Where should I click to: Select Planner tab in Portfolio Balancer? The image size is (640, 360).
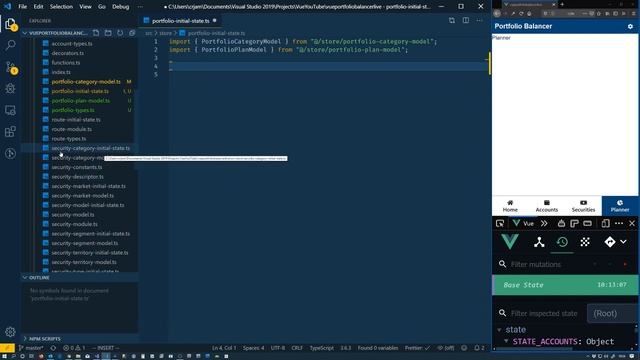point(620,206)
